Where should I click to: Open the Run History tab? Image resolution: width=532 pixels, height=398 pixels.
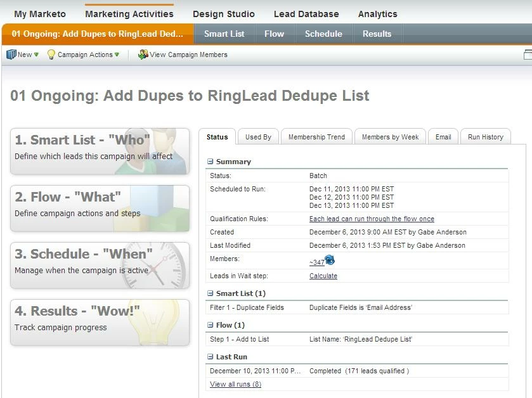pos(486,137)
